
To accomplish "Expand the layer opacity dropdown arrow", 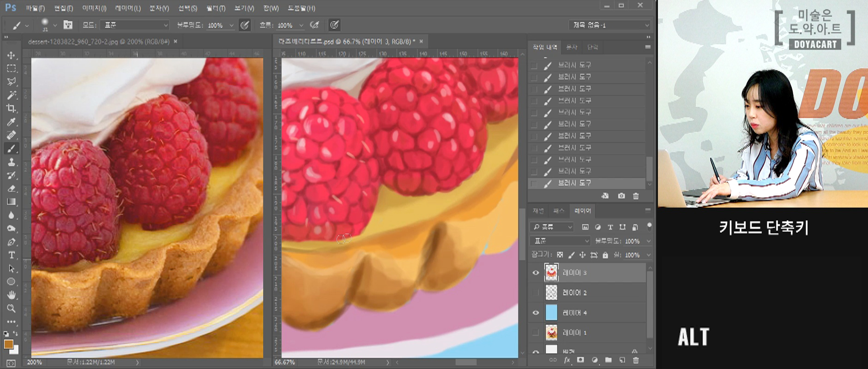I will pyautogui.click(x=648, y=241).
